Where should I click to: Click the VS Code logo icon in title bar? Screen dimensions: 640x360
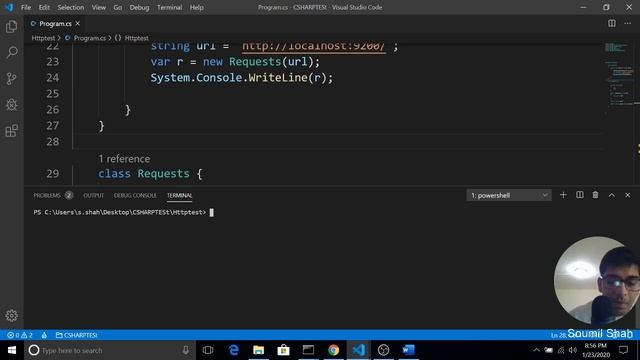coord(9,7)
